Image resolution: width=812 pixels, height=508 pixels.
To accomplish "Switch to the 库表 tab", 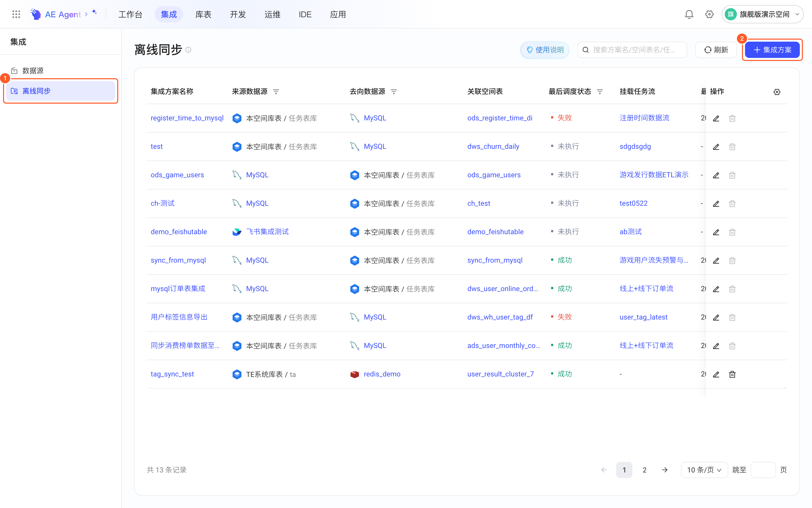I will 203,14.
